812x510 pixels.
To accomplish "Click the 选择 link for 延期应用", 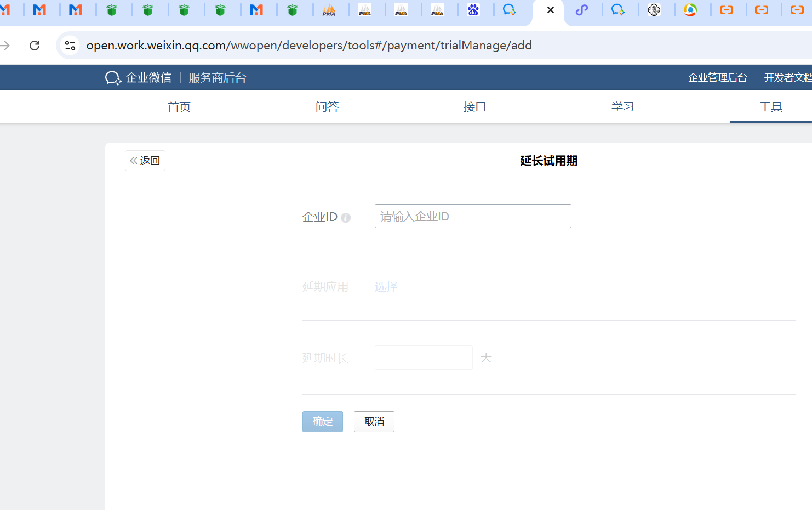I will point(386,287).
